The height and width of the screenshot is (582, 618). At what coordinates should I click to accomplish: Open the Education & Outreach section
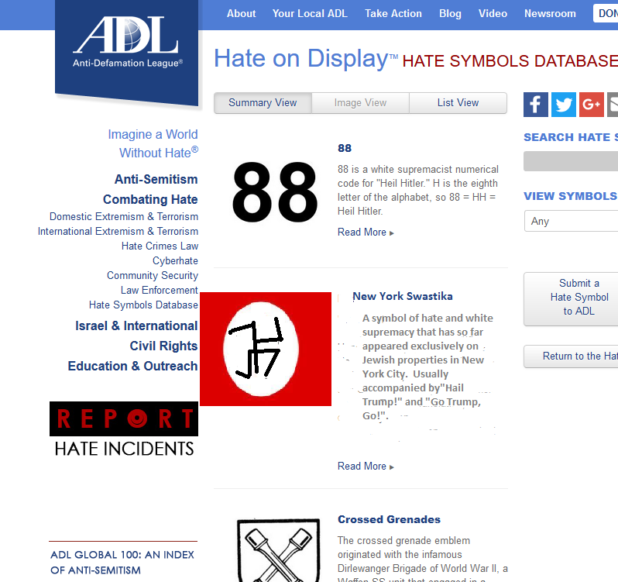[x=133, y=366]
